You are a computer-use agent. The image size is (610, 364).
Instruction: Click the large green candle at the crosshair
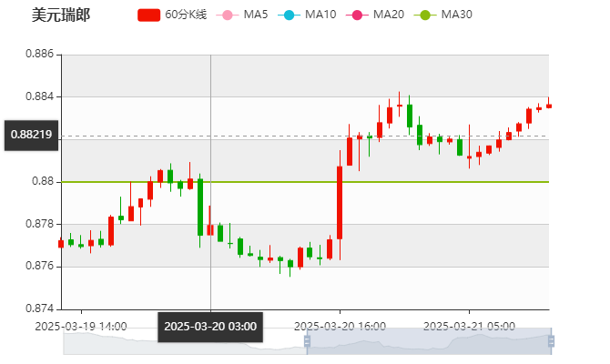200,207
